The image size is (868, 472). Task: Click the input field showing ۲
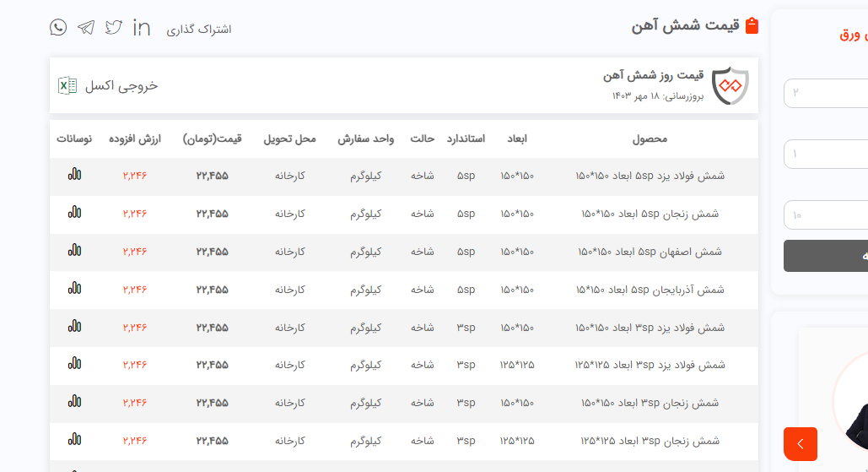pyautogui.click(x=825, y=93)
